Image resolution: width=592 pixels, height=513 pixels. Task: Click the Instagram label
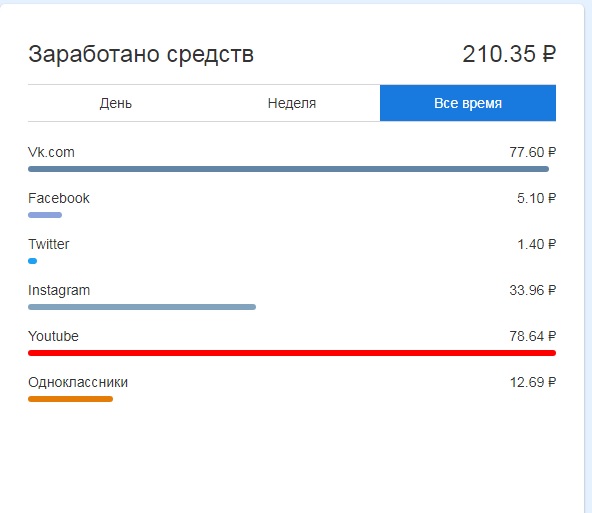coord(59,290)
